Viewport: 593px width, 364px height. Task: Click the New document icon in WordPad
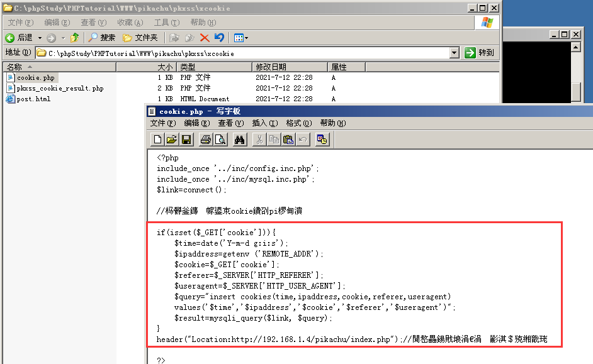coord(158,140)
